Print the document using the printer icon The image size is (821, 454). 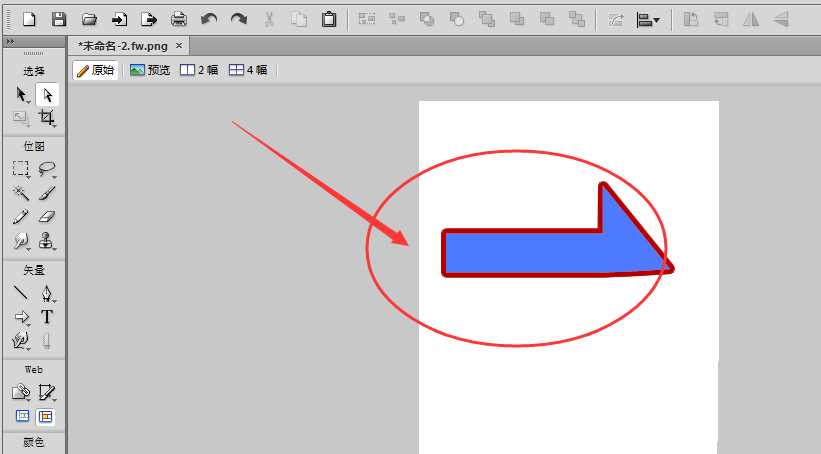(179, 20)
